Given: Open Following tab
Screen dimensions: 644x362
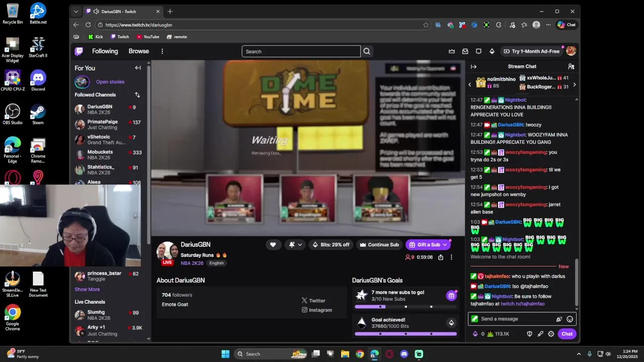Looking at the screenshot, I should 105,51.
